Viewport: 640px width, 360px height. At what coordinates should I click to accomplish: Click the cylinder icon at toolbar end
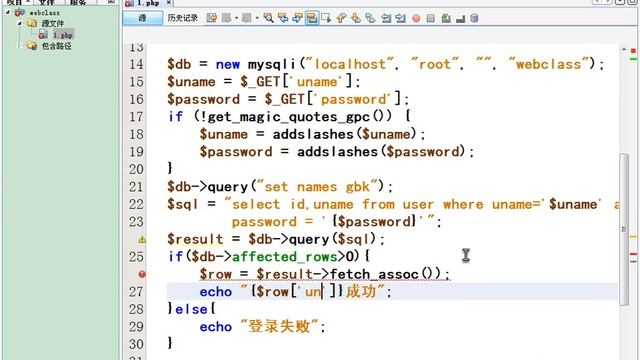click(474, 18)
